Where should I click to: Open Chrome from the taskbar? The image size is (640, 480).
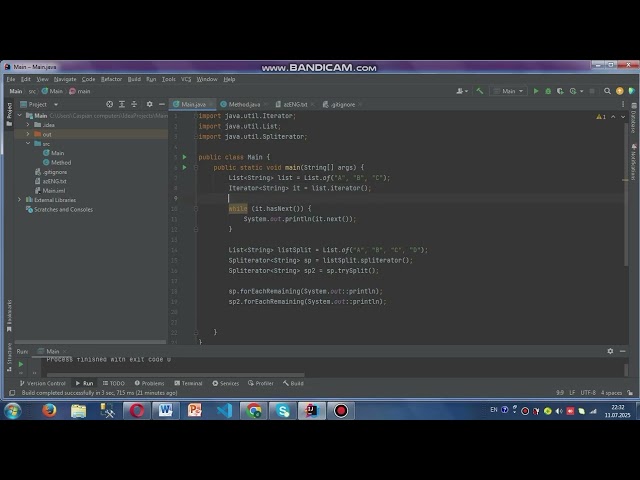[253, 411]
